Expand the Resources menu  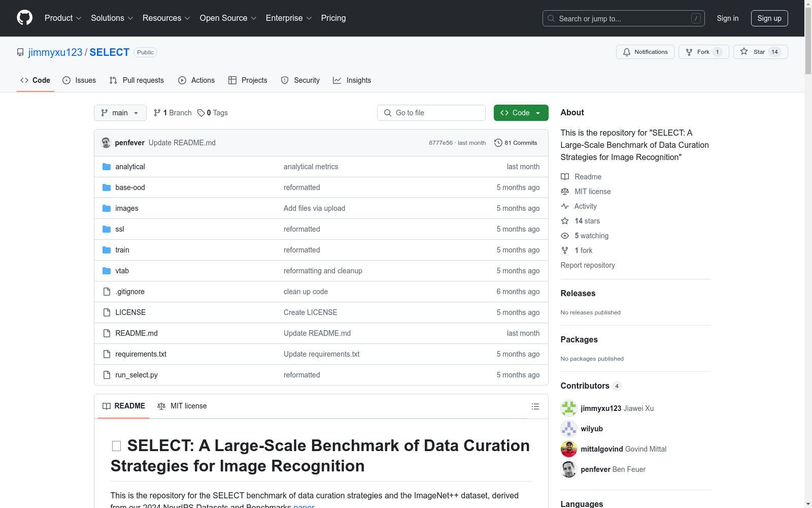[x=166, y=18]
